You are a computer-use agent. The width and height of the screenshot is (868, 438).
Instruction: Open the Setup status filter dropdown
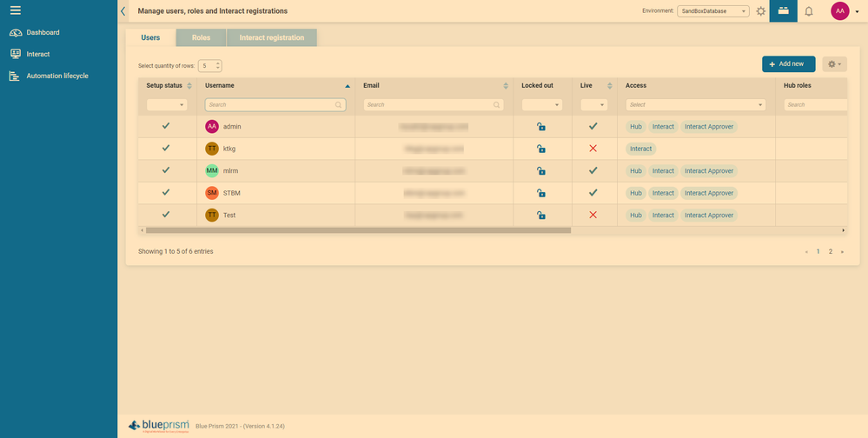[166, 104]
